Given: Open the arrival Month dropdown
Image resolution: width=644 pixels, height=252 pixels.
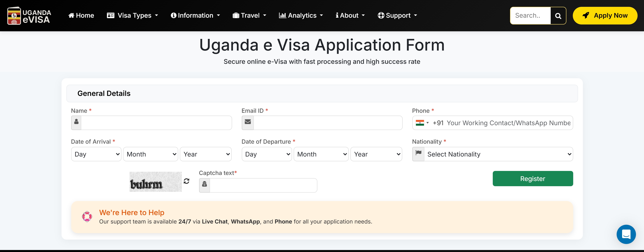Looking at the screenshot, I should (150, 154).
